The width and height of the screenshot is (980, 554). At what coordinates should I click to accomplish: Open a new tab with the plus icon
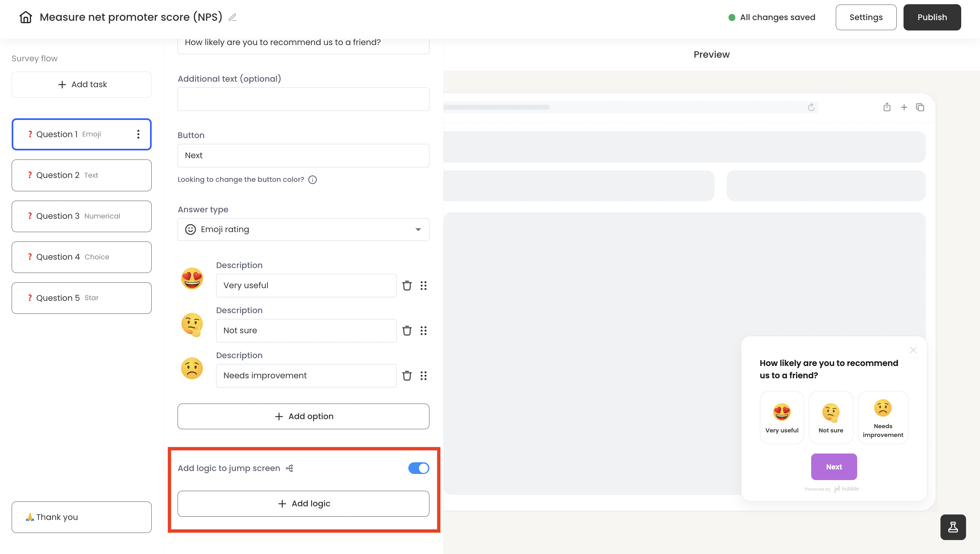(x=904, y=107)
